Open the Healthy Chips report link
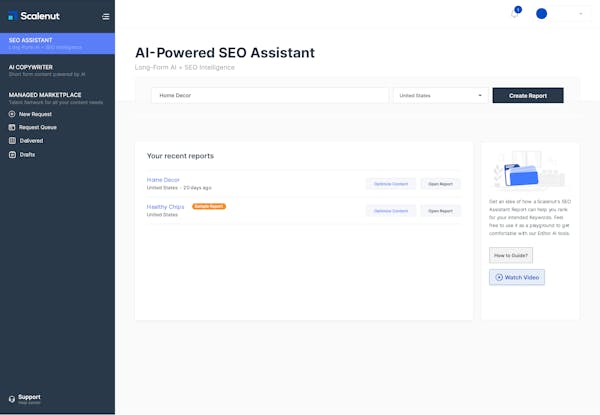600x415 pixels. (165, 207)
